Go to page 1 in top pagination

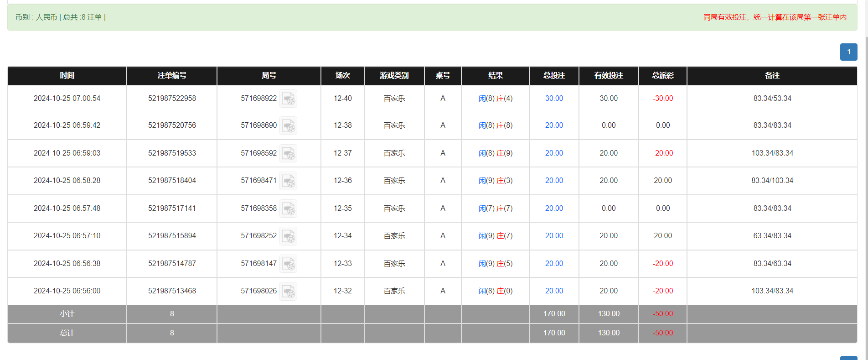tap(848, 52)
